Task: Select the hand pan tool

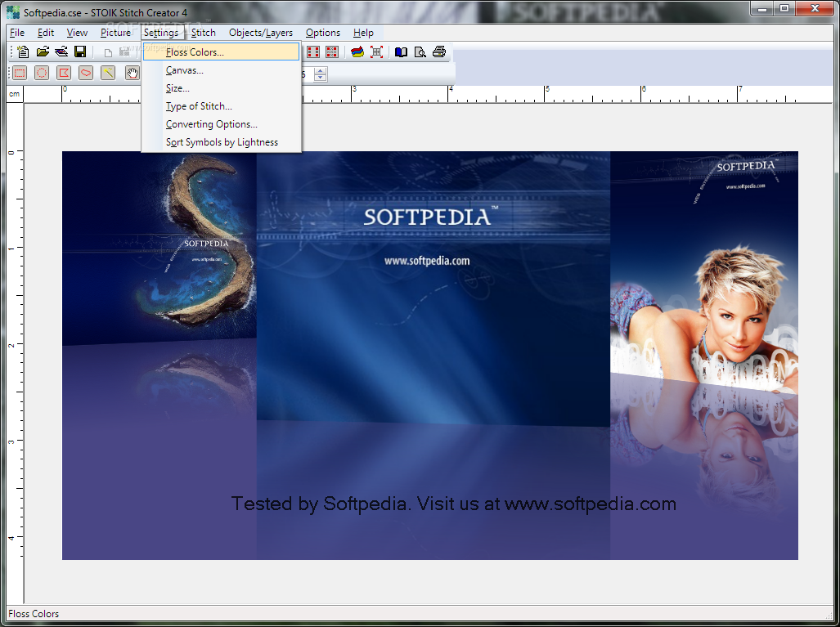Action: pos(132,73)
